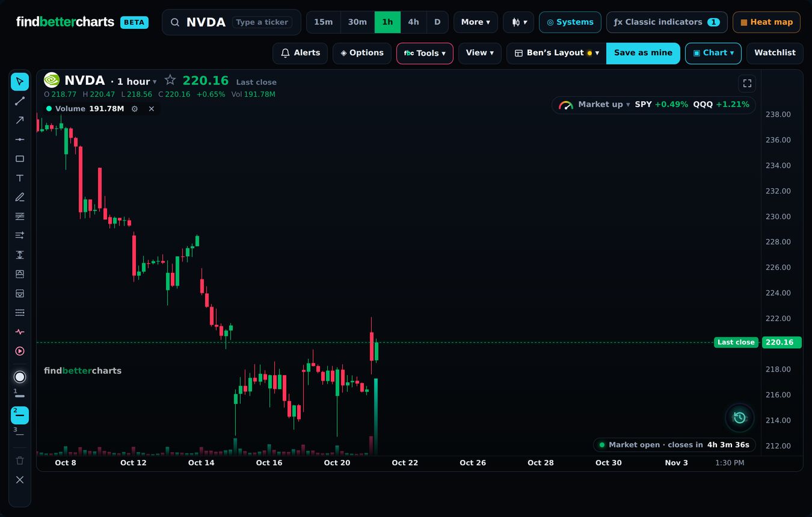Click the search magnifier icon
The height and width of the screenshot is (517, 812).
point(175,22)
